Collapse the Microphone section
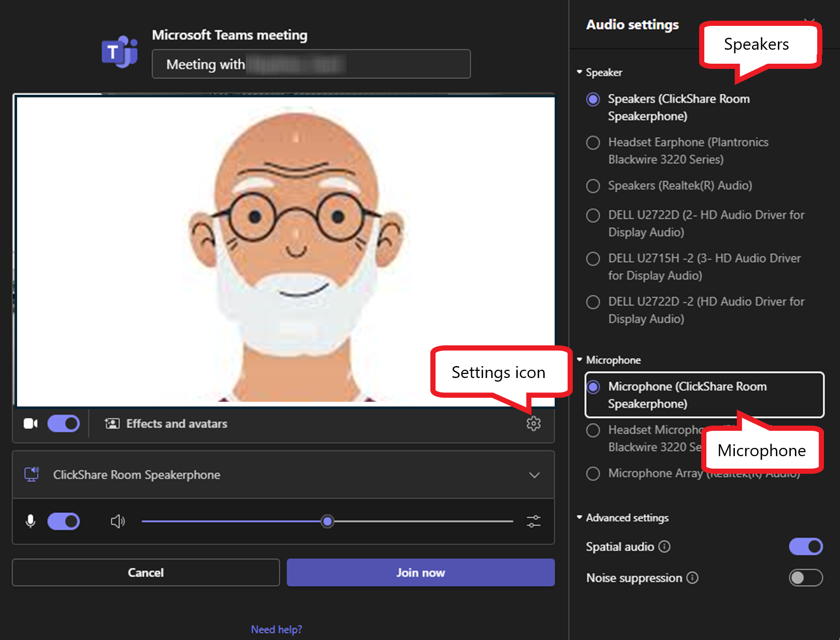Image resolution: width=840 pixels, height=640 pixels. pos(609,360)
